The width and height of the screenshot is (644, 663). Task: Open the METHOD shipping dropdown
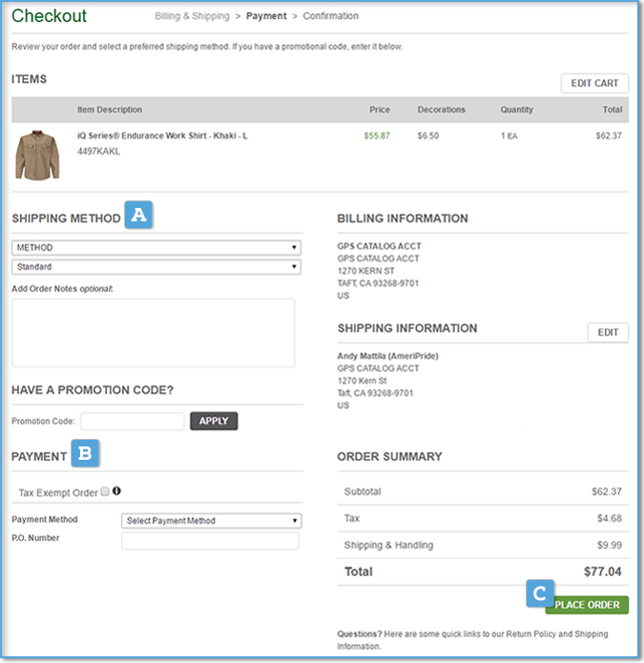156,248
